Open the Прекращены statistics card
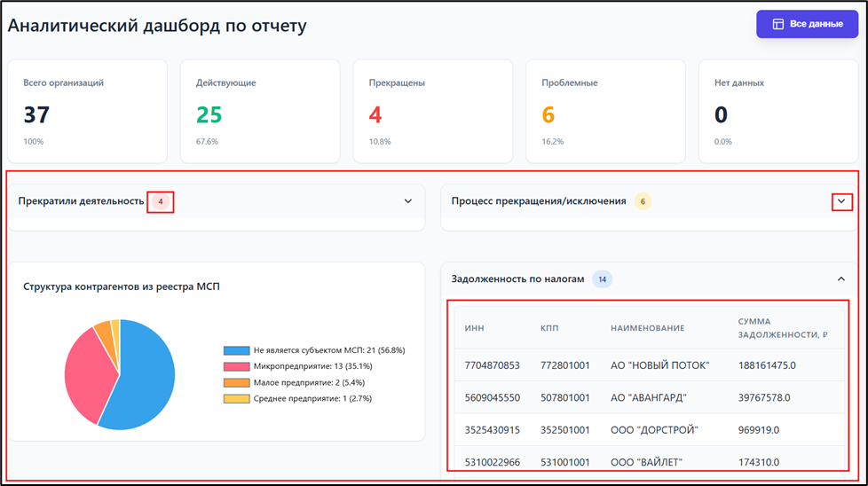The height and width of the screenshot is (486, 868). (432, 112)
